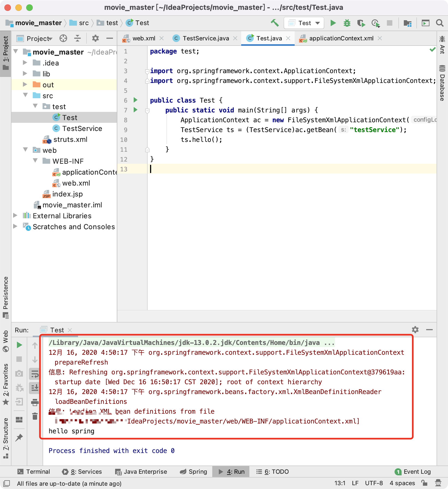
Task: Build project with the hammer icon
Action: pos(274,23)
